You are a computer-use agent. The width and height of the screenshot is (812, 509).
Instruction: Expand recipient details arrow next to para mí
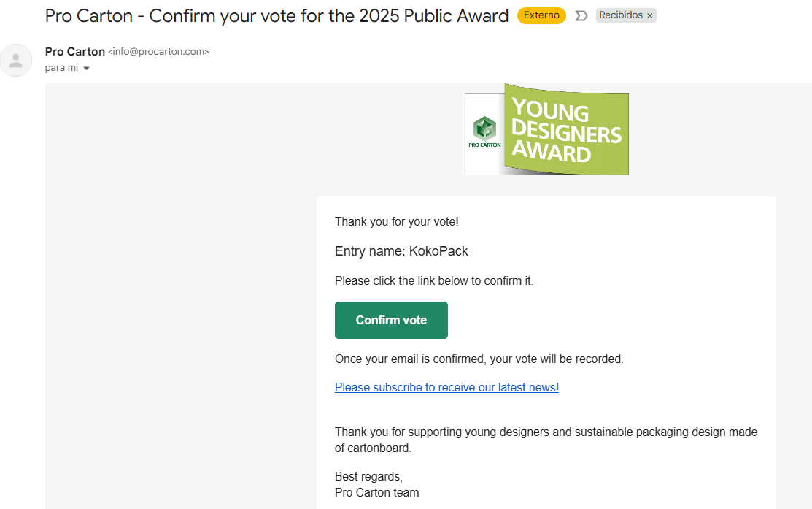[x=86, y=69]
